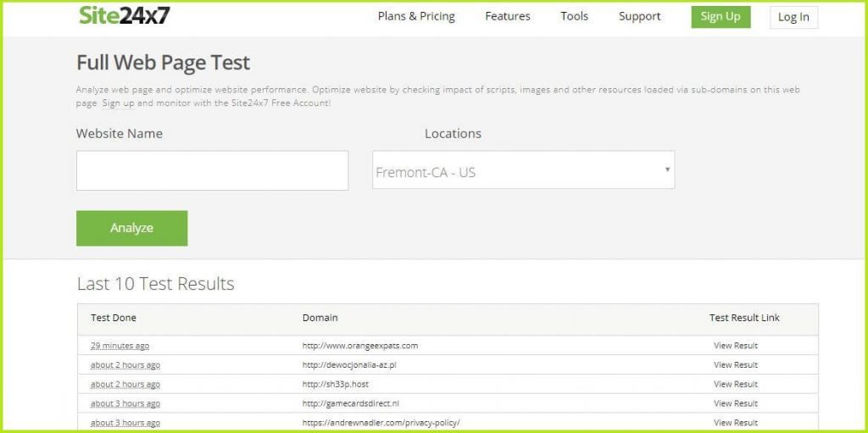This screenshot has width=868, height=433.
Task: Open the Support menu item
Action: click(639, 17)
